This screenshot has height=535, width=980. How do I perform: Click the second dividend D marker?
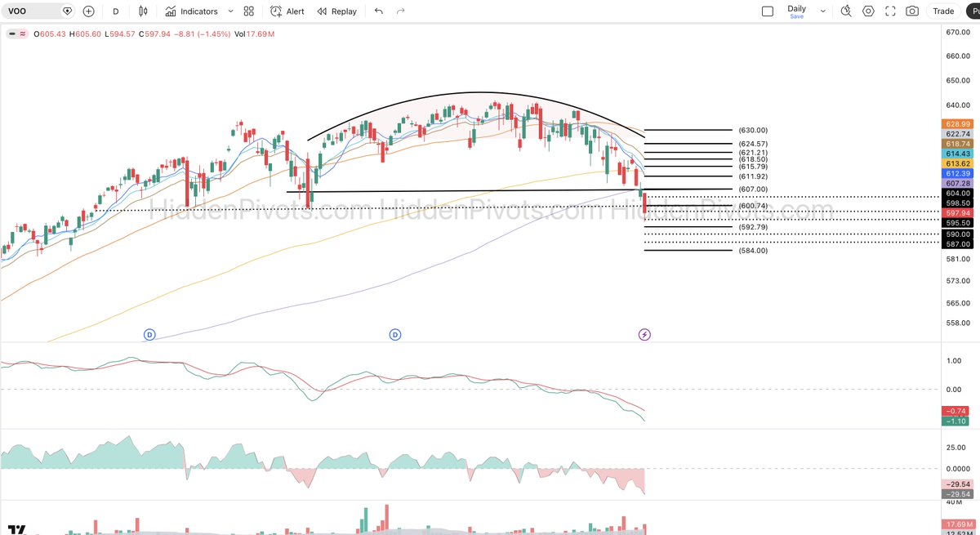coord(395,335)
